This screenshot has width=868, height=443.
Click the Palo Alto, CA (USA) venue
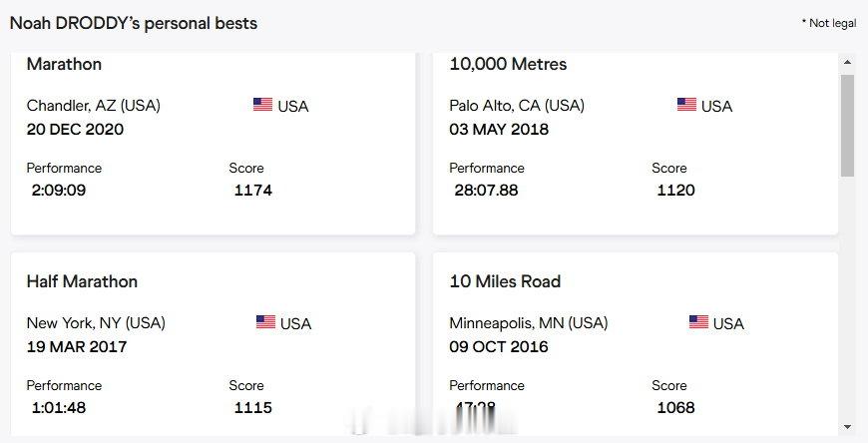[517, 105]
